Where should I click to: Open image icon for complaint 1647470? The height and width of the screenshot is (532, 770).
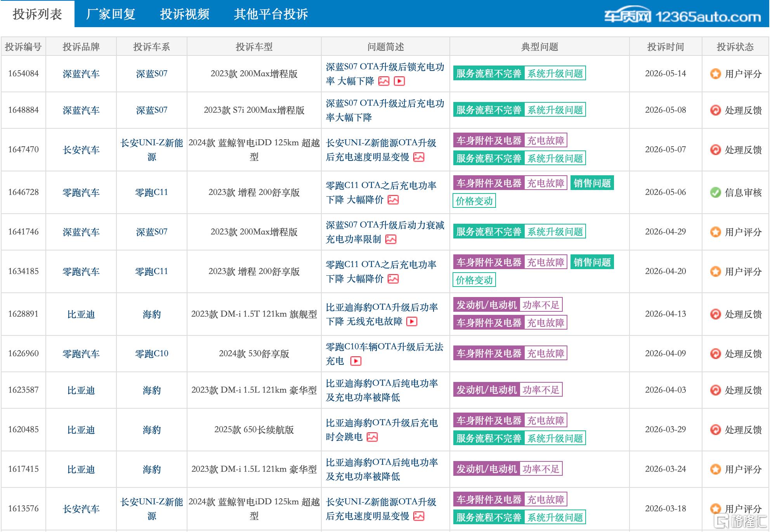click(x=419, y=157)
